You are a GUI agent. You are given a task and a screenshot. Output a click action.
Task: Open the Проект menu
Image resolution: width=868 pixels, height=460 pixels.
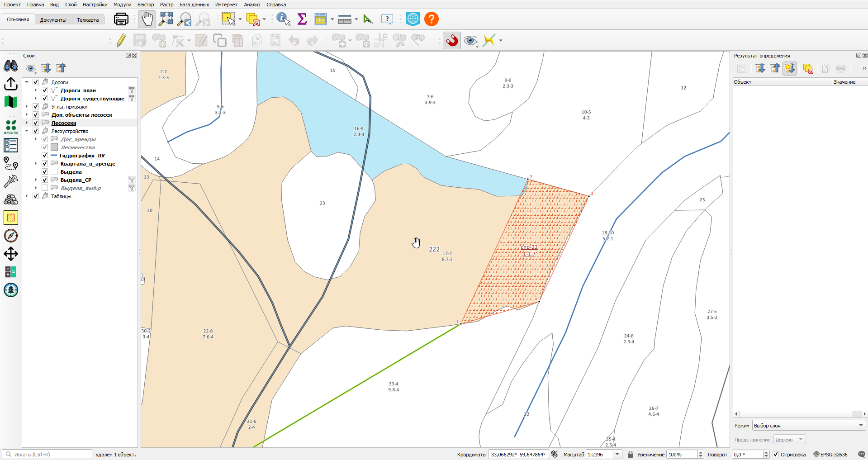(x=12, y=5)
